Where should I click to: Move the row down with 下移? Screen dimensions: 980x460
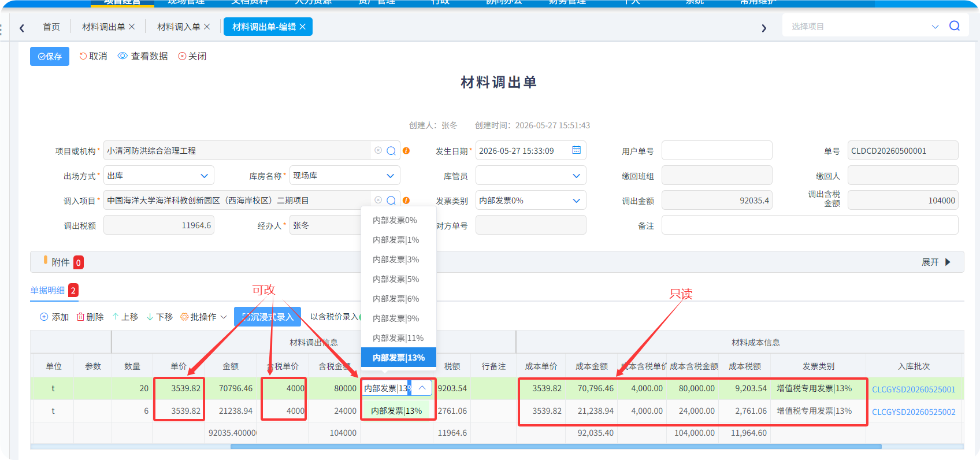(x=160, y=317)
